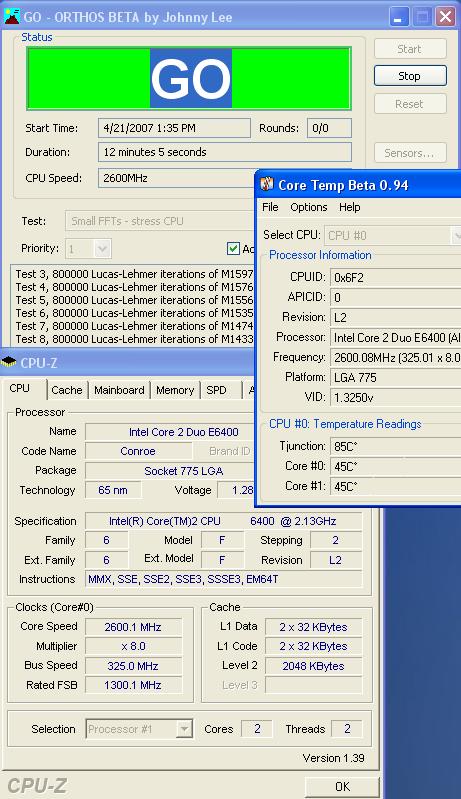The image size is (461, 799).
Task: Toggle the checkbox beside the Priority row
Action: tap(233, 249)
